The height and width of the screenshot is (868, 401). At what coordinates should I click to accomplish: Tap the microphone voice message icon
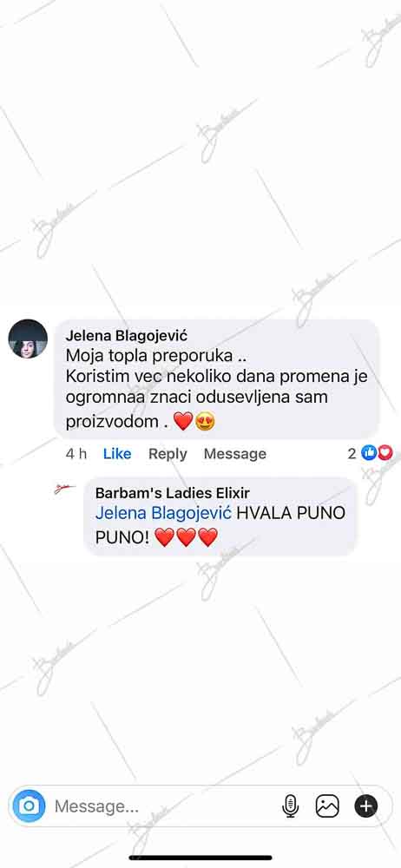point(290,806)
